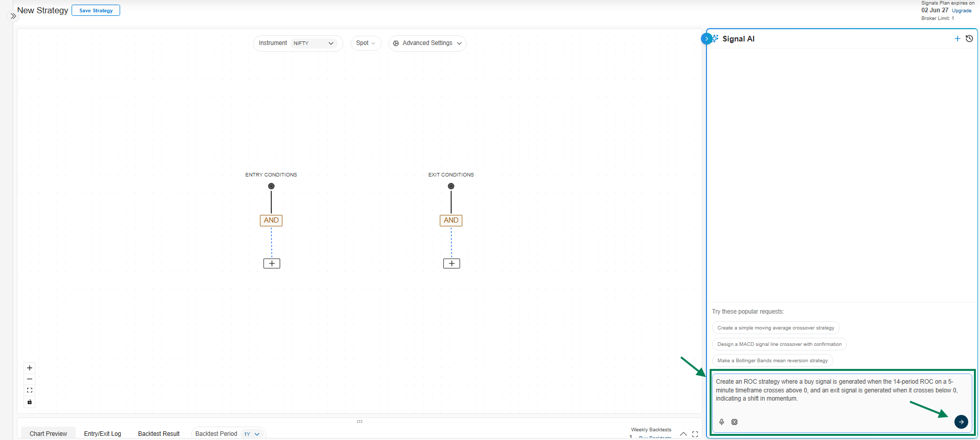Add a condition under Entry Conditions AND

pos(271,263)
